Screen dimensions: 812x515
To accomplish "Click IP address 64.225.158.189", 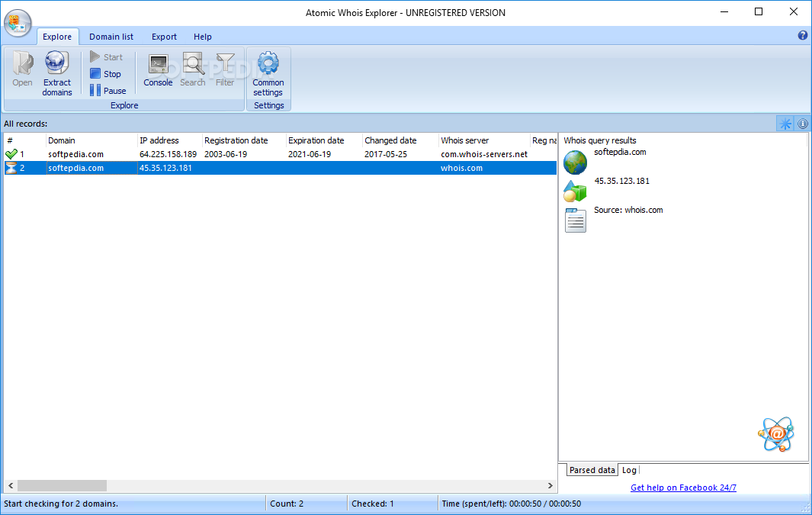I will 168,154.
